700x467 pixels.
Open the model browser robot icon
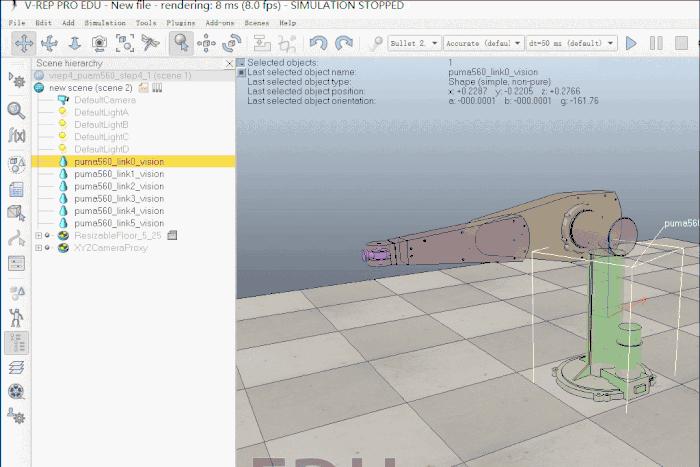tap(16, 316)
